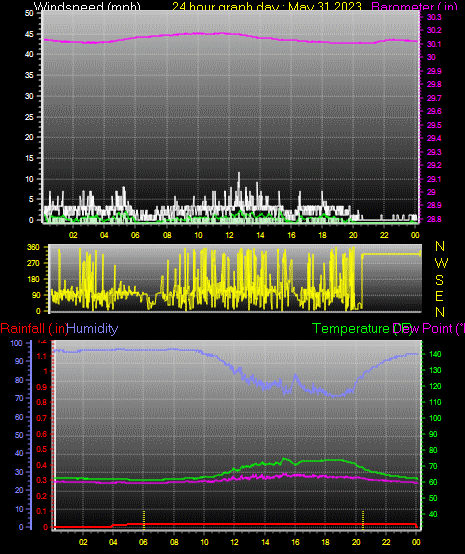
Task: Click the compass letter S
Action: (x=439, y=280)
